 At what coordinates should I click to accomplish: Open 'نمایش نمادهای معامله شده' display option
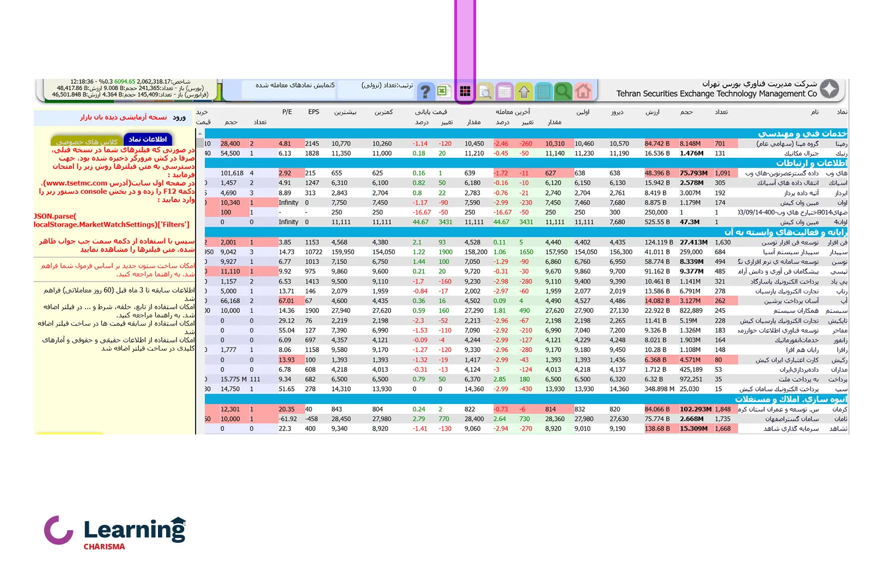295,85
